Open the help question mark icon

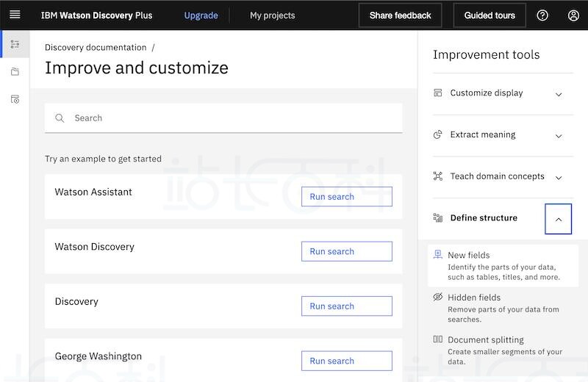click(x=542, y=15)
